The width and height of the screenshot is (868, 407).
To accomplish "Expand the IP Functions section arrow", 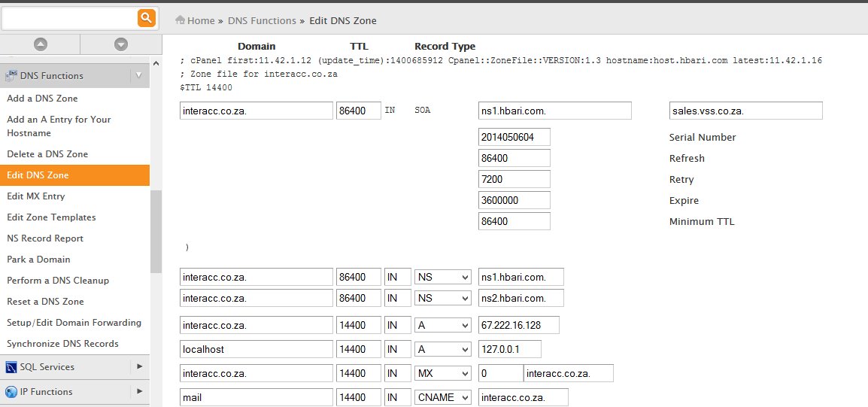I will pos(139,392).
